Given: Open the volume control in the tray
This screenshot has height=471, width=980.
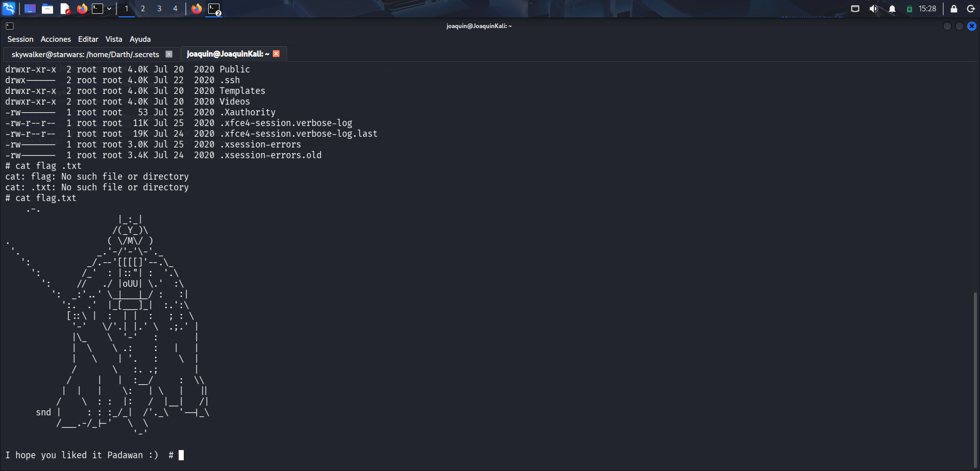Looking at the screenshot, I should (873, 9).
